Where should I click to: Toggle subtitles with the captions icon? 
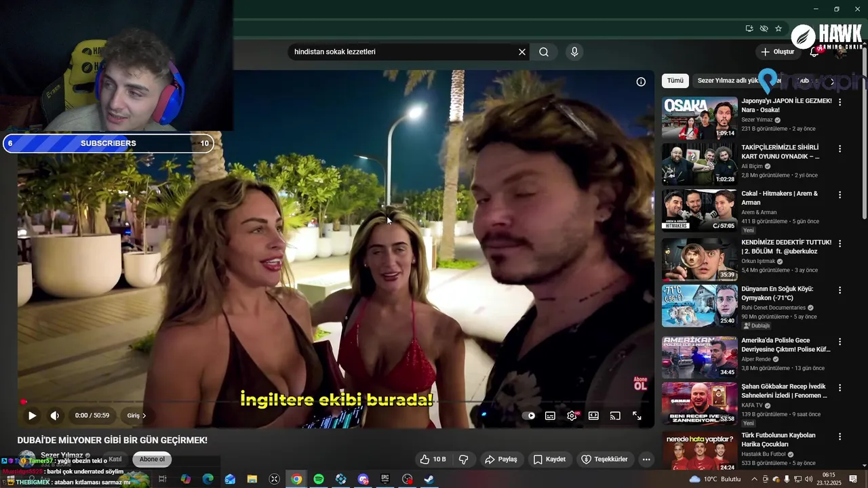[550, 415]
